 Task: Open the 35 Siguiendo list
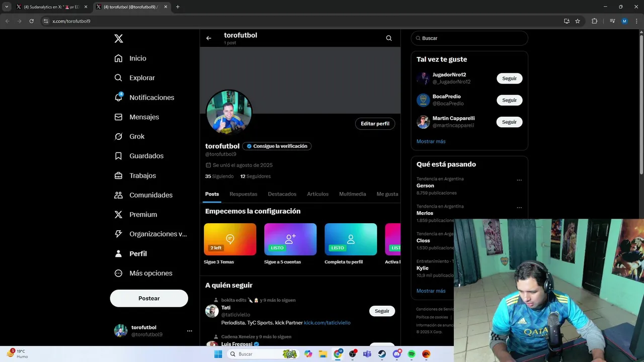point(219,176)
